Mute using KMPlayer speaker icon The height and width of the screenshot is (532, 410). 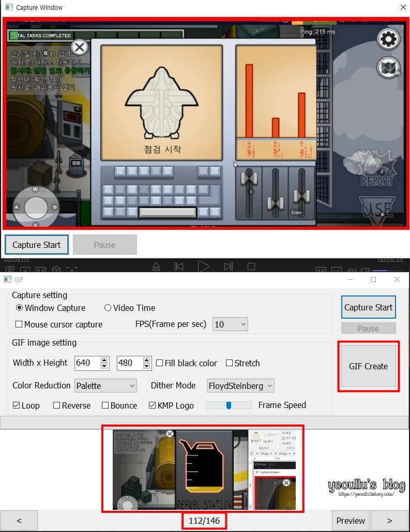(x=366, y=270)
